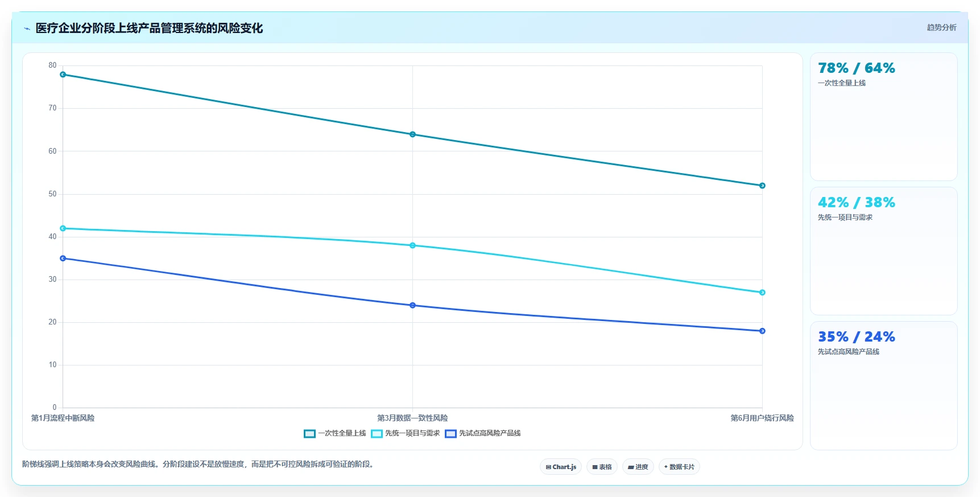Click the 35% / 24% data card
Image resolution: width=980 pixels, height=497 pixels.
[x=884, y=385]
